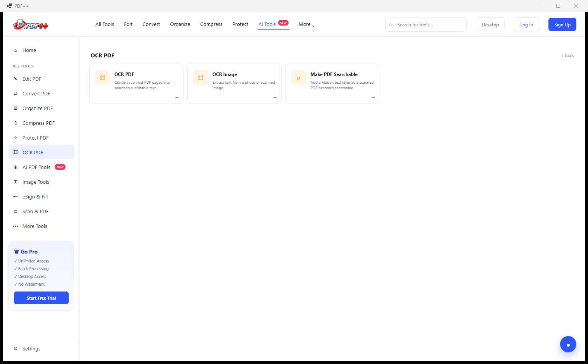The image size is (588, 364).
Task: Click the AI PDF Tools sidebar icon
Action: point(16,167)
